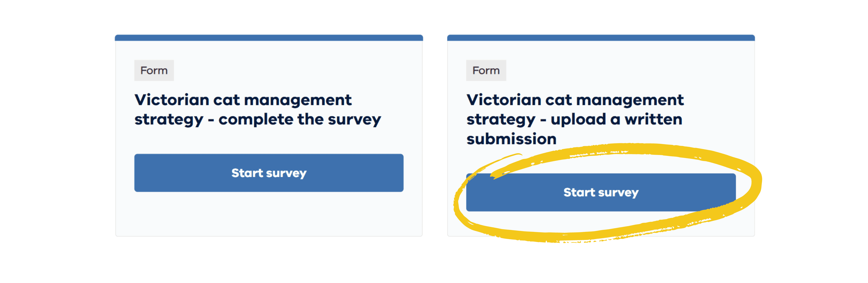The height and width of the screenshot is (283, 868).
Task: Click the blue top bar of the left card
Action: click(x=269, y=38)
